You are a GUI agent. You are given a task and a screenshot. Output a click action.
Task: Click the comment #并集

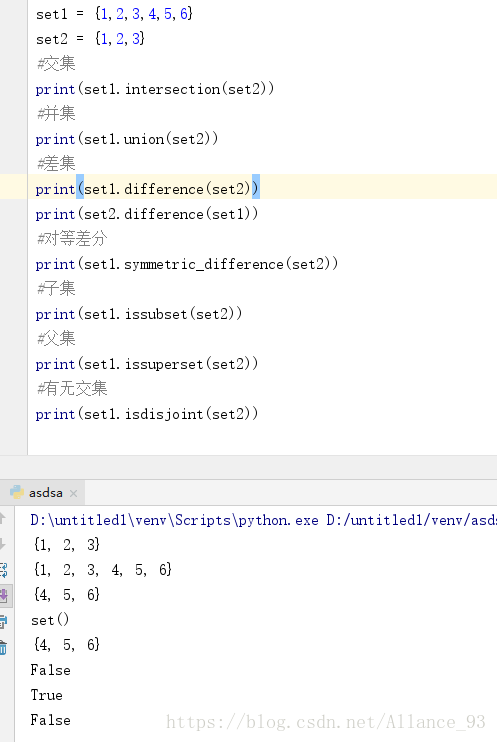[56, 114]
